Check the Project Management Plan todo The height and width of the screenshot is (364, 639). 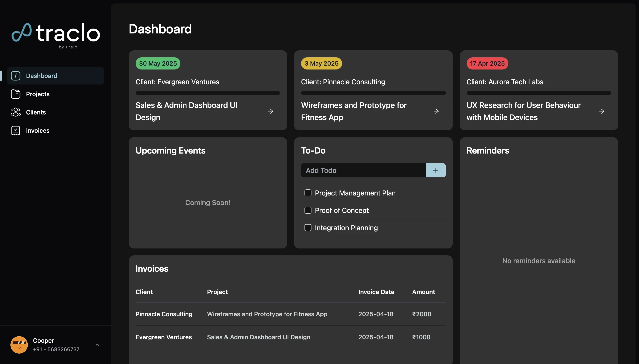pos(308,193)
